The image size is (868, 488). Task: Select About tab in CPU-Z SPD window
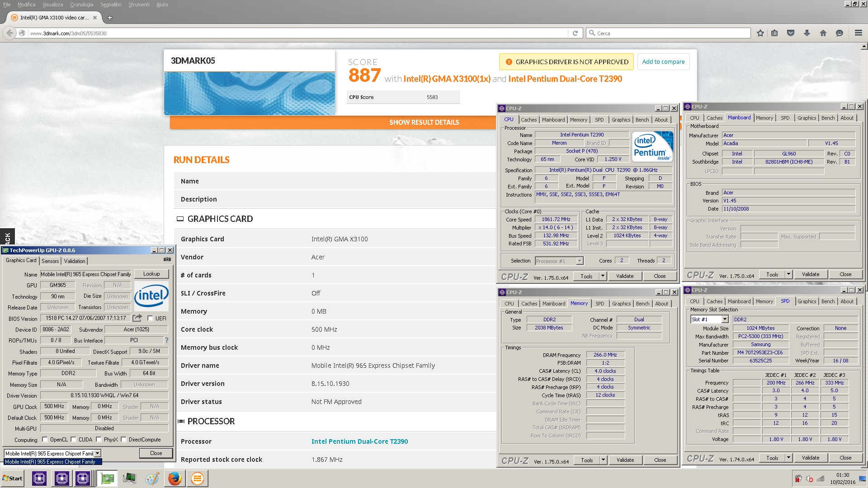coord(847,301)
